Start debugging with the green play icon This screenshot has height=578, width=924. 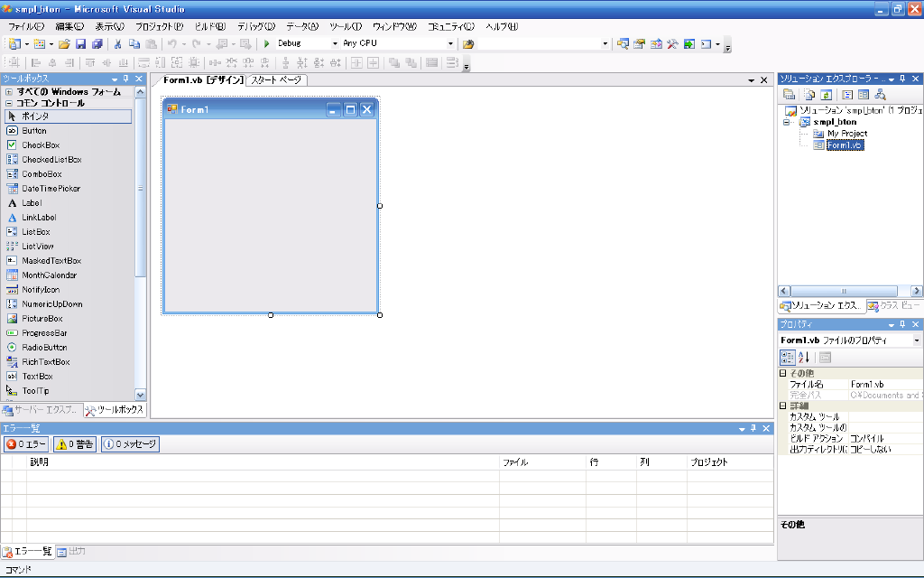click(266, 43)
